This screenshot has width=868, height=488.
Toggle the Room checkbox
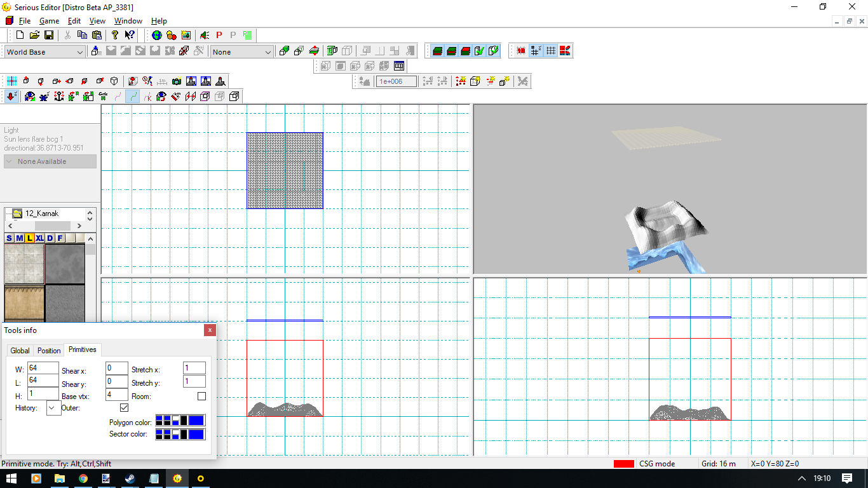[201, 396]
